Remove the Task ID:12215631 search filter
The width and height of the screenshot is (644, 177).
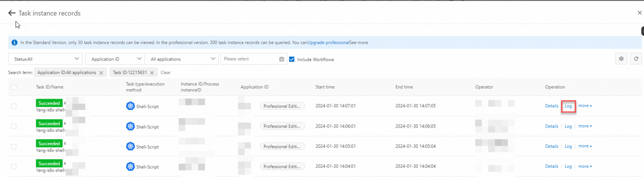(x=152, y=73)
